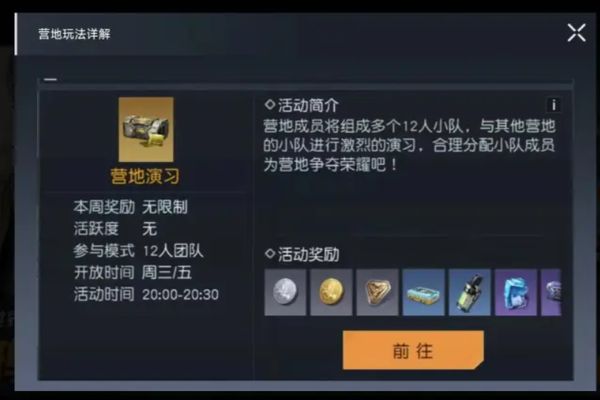Tap the bottle-shaped reward item icon

470,292
